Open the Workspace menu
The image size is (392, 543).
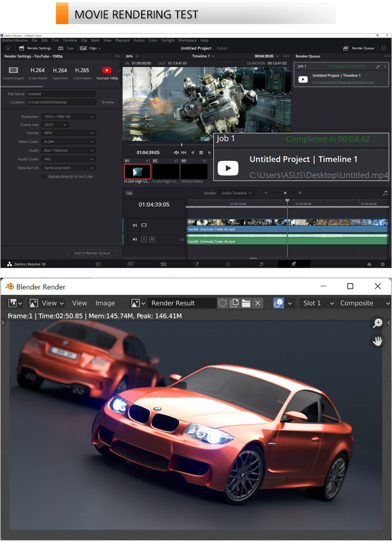[187, 40]
